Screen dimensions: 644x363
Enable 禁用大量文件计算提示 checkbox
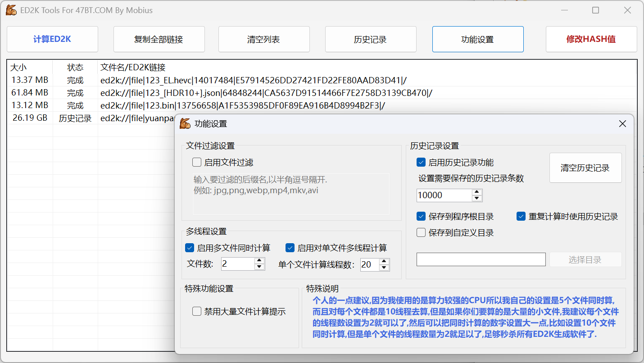[x=197, y=312]
